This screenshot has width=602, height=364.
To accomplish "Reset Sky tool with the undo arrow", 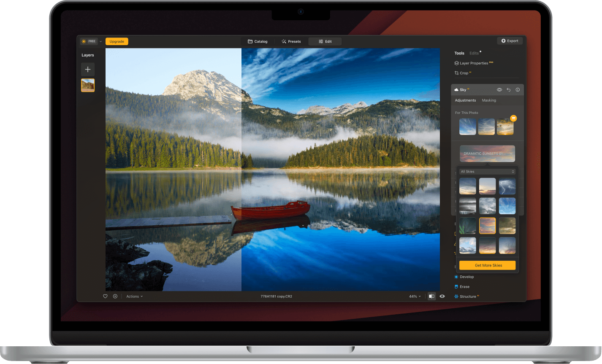I will pos(509,90).
